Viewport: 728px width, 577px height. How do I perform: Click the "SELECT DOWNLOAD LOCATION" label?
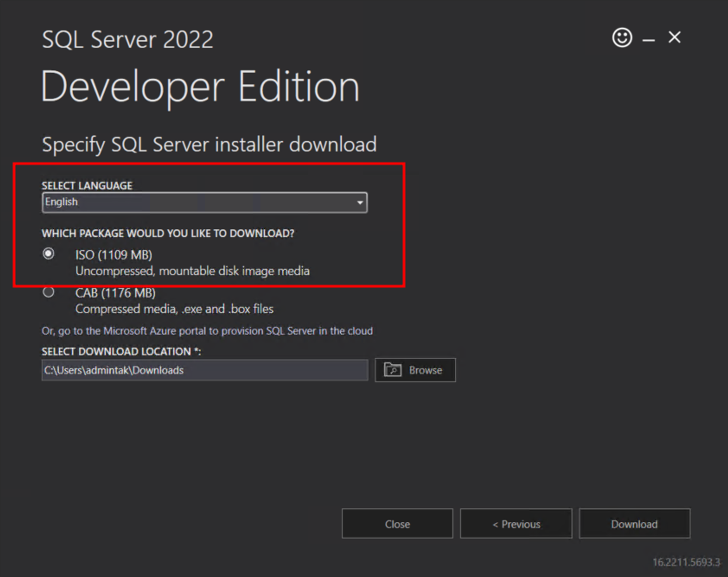point(121,352)
